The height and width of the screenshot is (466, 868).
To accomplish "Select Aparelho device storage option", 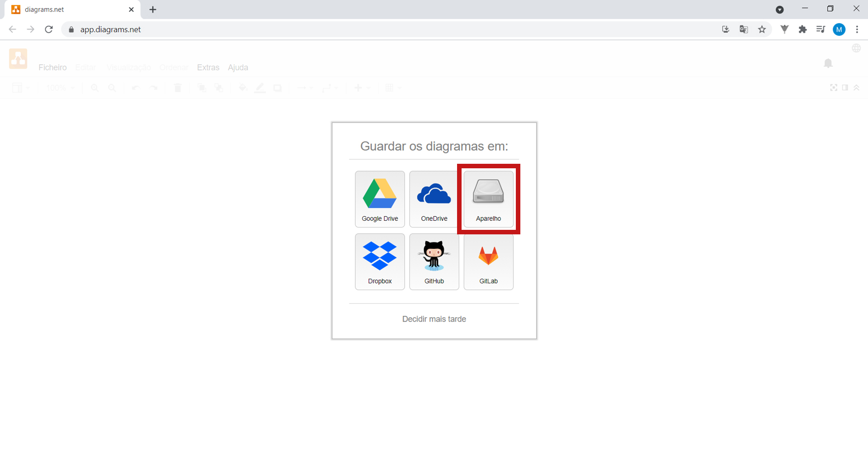I will (488, 199).
